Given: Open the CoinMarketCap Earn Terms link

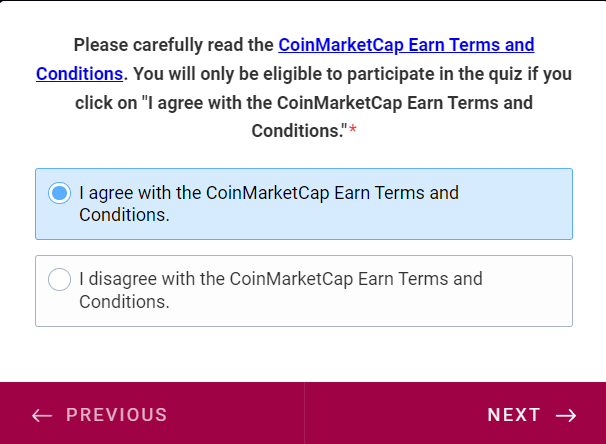Looking at the screenshot, I should pyautogui.click(x=406, y=45).
